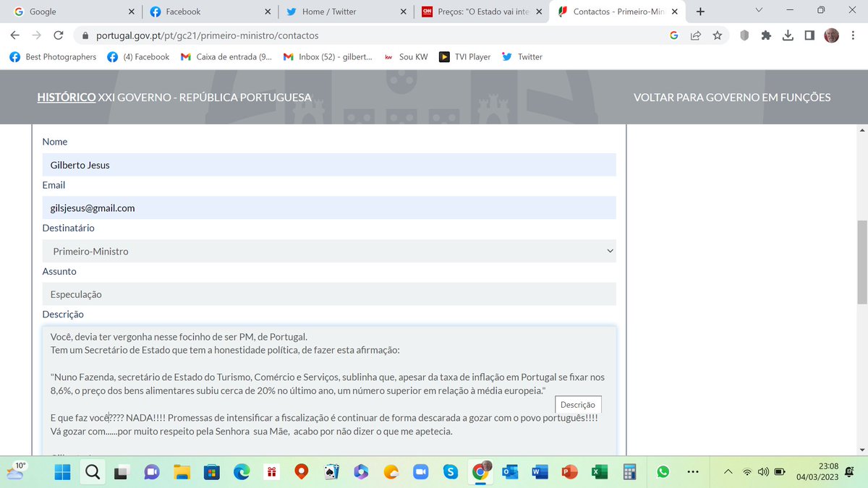Open WhatsApp from the taskbar
The height and width of the screenshot is (488, 868).
coord(663,472)
